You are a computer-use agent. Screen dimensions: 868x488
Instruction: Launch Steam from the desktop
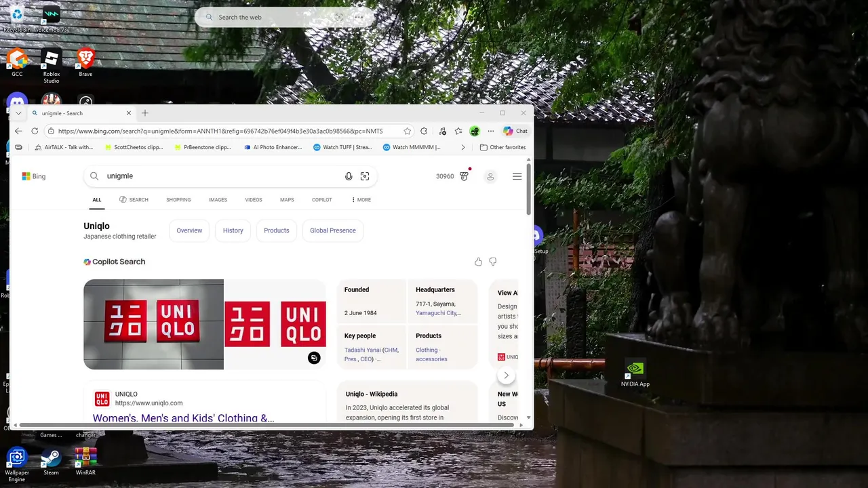tap(51, 461)
